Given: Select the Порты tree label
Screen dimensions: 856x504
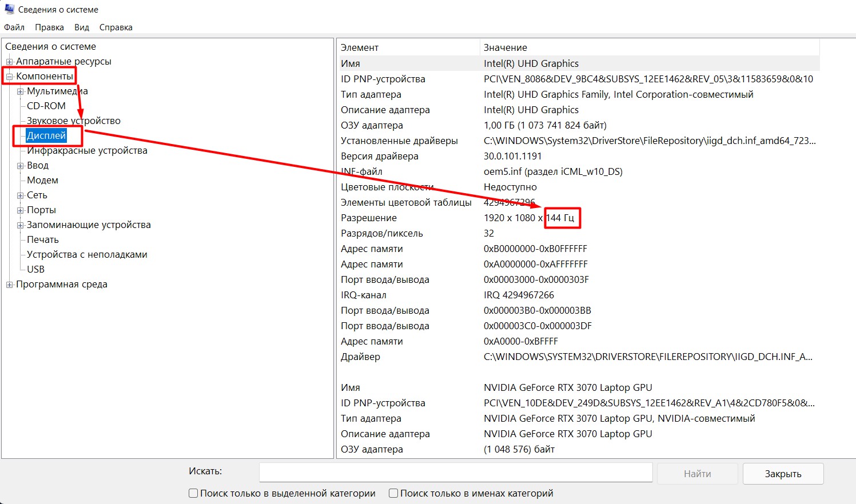Looking at the screenshot, I should [x=41, y=210].
